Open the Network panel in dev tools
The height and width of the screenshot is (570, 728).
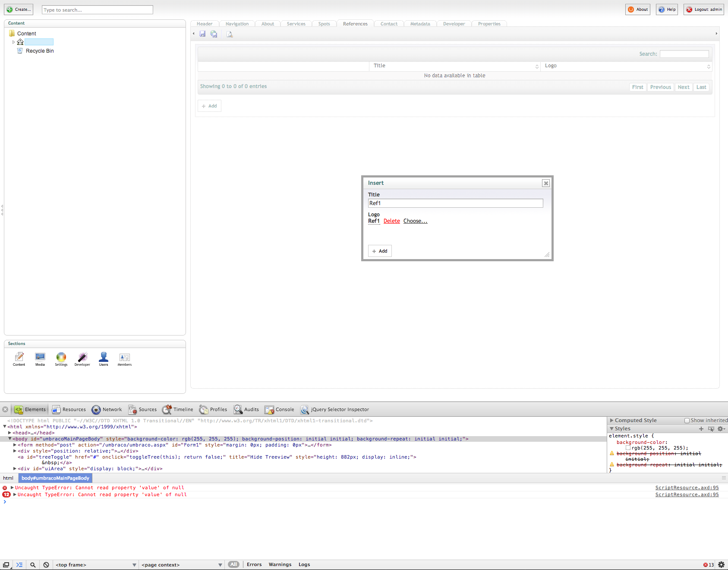coord(107,409)
